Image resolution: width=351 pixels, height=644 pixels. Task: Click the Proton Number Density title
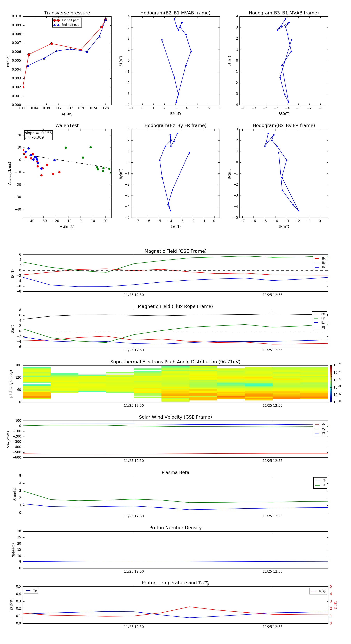[175, 528]
